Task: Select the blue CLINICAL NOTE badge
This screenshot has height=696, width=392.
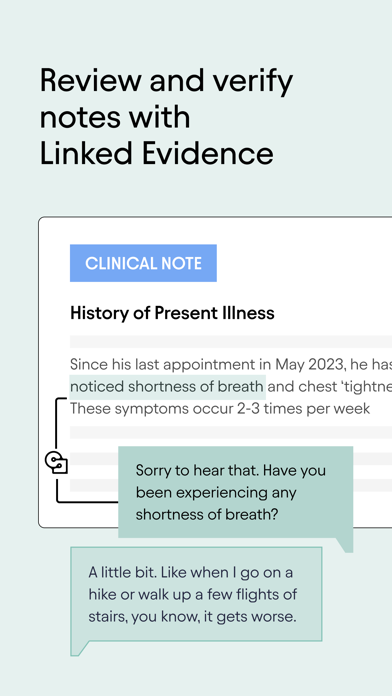Action: pyautogui.click(x=143, y=263)
